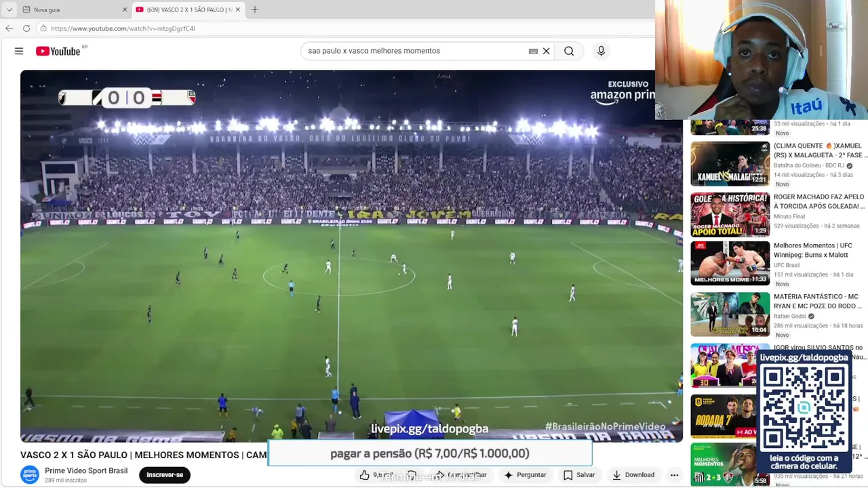Screen dimensions: 868x488
Task: Close the Nova guia tab
Action: tap(125, 9)
